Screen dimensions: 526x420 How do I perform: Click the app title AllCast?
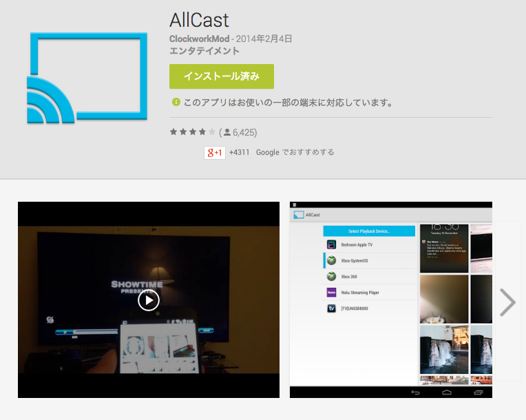point(199,20)
